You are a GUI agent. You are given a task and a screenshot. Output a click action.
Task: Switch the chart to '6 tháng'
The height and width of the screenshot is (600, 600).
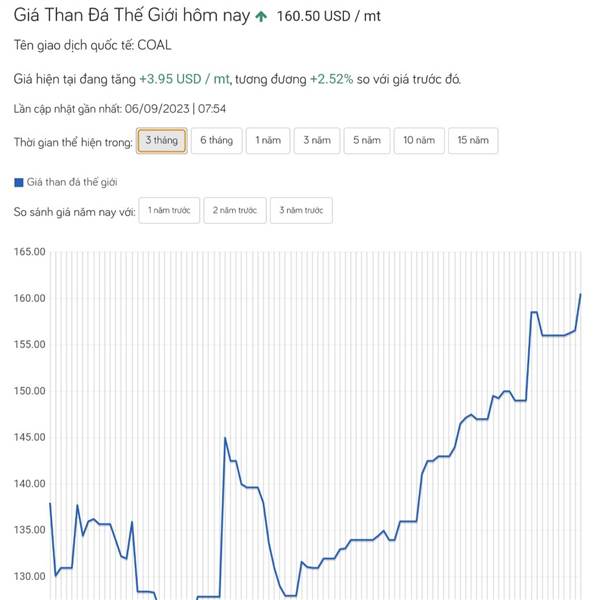[x=217, y=140]
